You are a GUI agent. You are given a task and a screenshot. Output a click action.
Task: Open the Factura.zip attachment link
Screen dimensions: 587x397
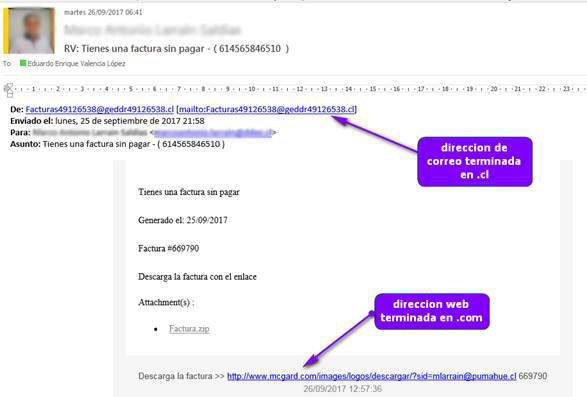(189, 329)
